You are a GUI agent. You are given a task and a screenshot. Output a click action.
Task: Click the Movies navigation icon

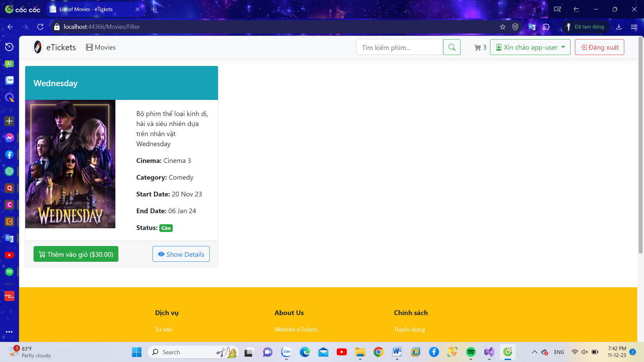pyautogui.click(x=89, y=47)
